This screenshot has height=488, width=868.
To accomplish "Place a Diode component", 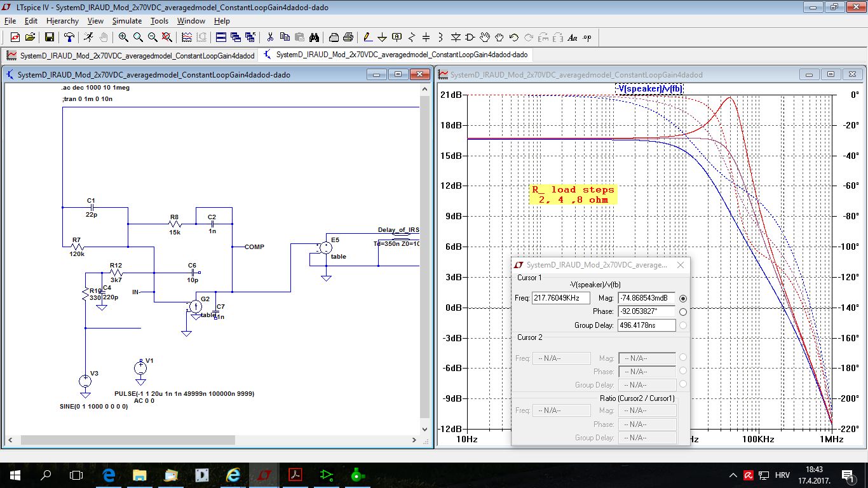I will click(456, 37).
